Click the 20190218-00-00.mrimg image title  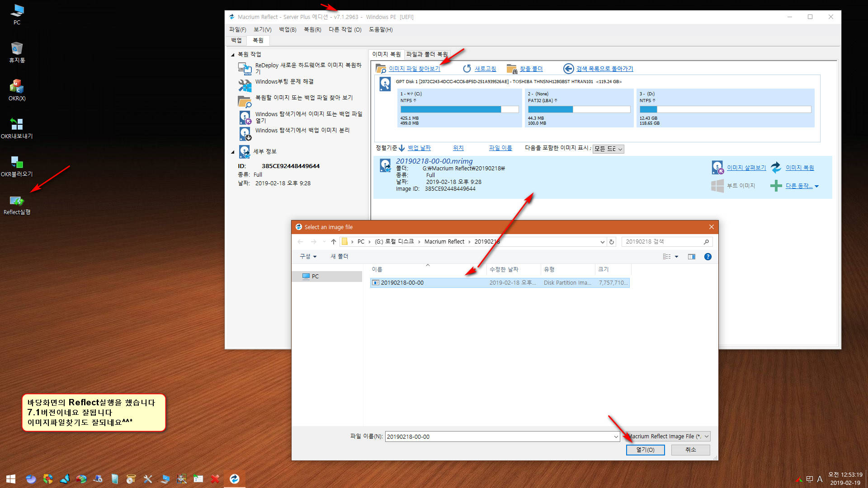434,161
